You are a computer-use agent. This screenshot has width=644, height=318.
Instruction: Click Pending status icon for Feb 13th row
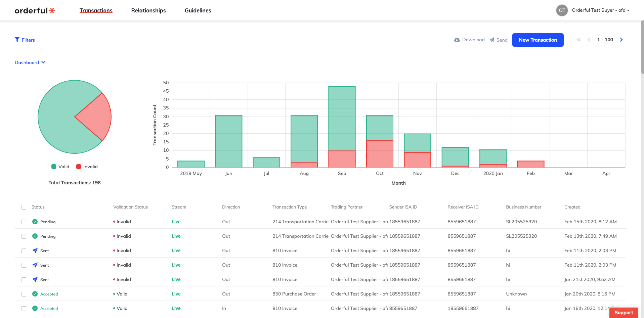(35, 236)
